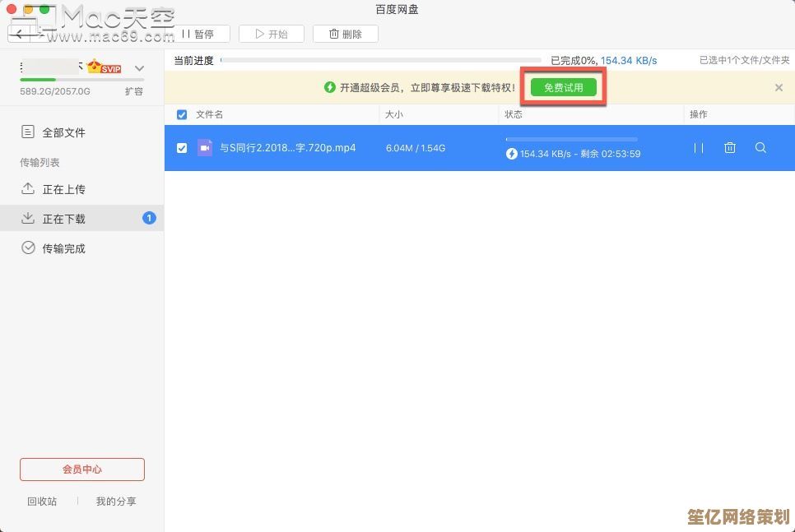
Task: Click the magnifier icon in the operations column
Action: tap(760, 148)
